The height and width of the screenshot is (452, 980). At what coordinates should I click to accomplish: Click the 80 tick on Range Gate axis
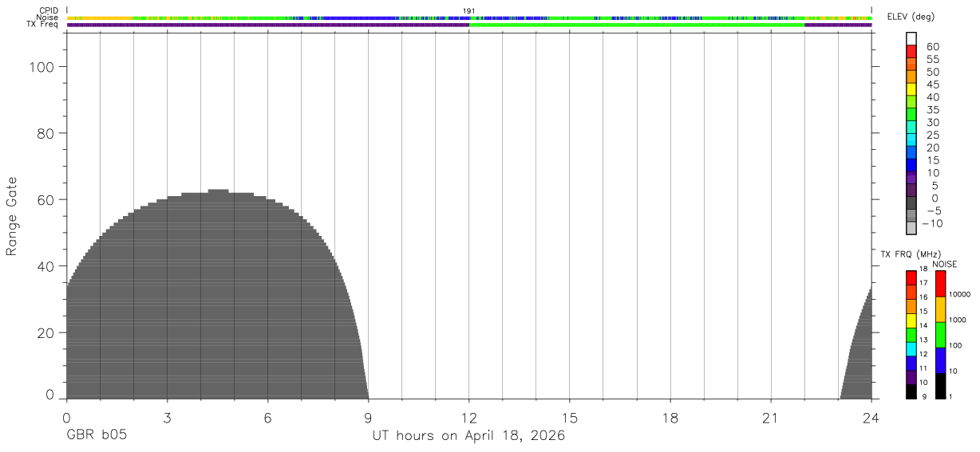[45, 134]
